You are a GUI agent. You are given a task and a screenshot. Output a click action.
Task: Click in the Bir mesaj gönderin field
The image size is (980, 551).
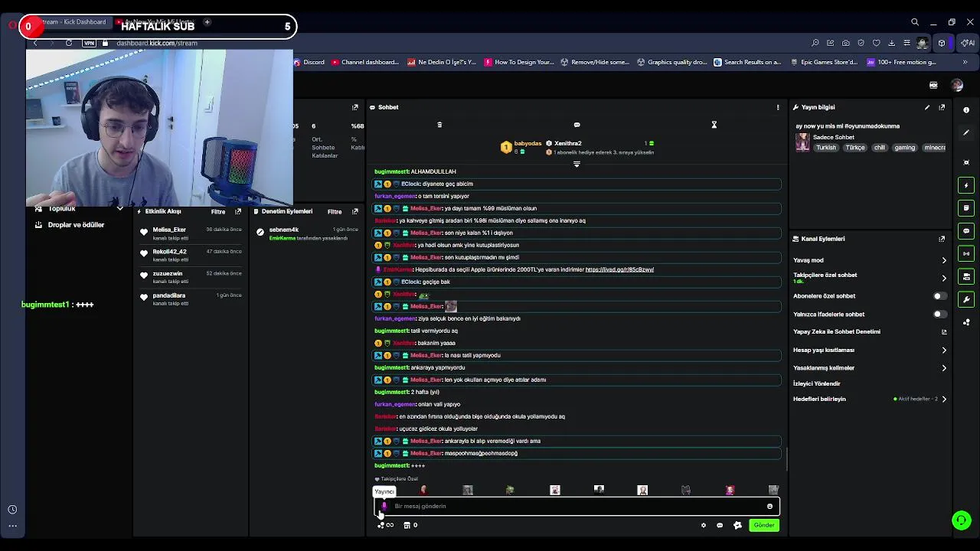(577, 506)
